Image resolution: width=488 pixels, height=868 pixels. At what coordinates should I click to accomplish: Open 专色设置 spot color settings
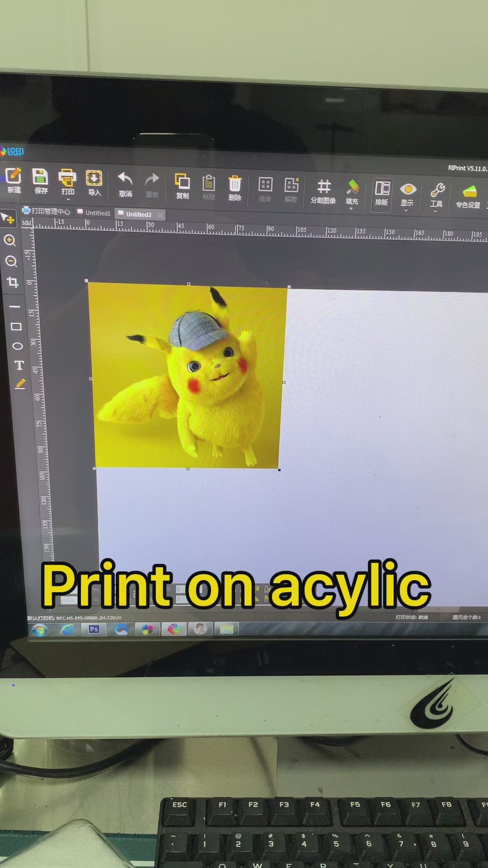pos(469,197)
